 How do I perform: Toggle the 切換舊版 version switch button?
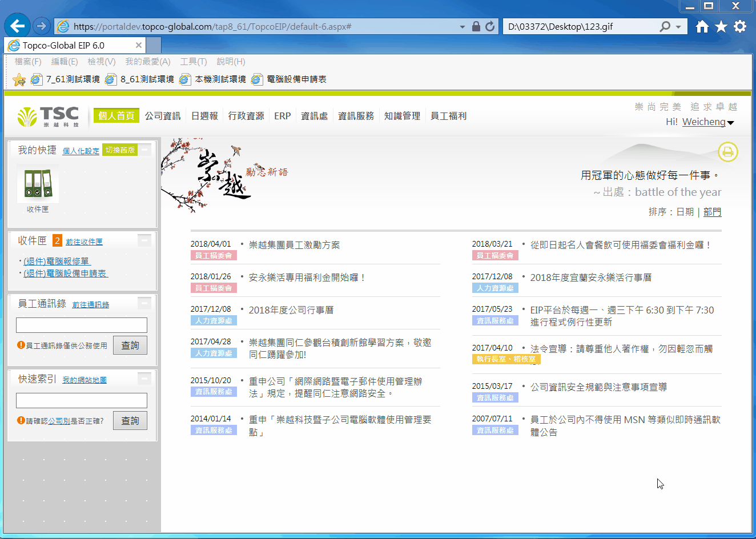coord(120,150)
